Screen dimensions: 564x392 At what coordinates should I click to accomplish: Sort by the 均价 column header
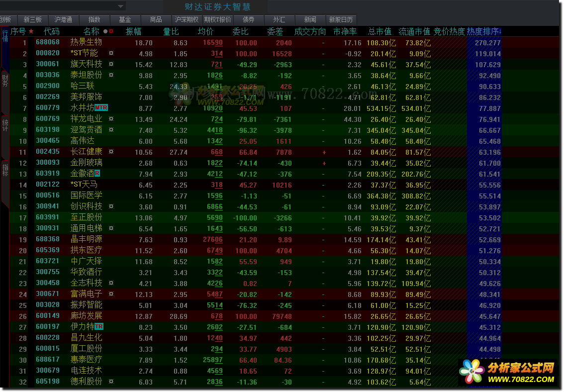click(x=206, y=32)
